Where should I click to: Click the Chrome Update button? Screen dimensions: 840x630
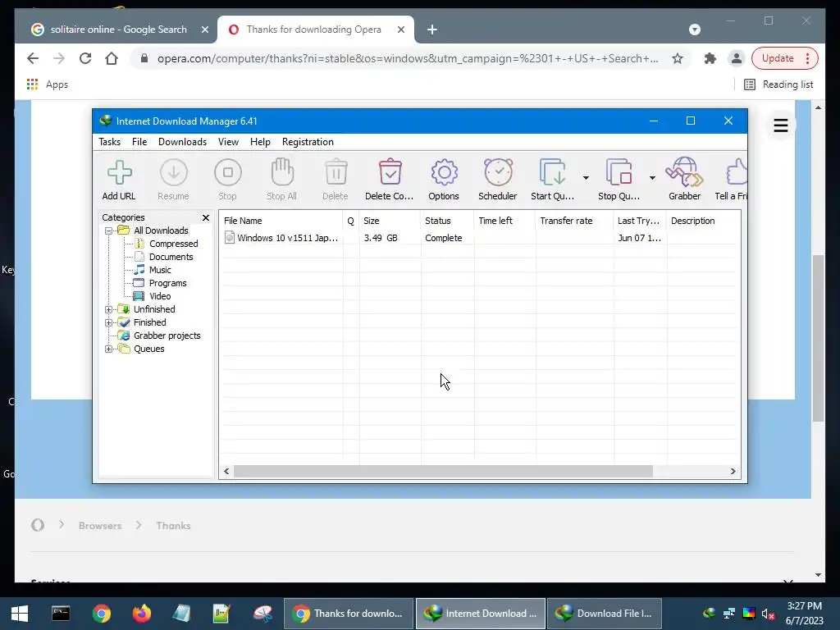(x=785, y=58)
